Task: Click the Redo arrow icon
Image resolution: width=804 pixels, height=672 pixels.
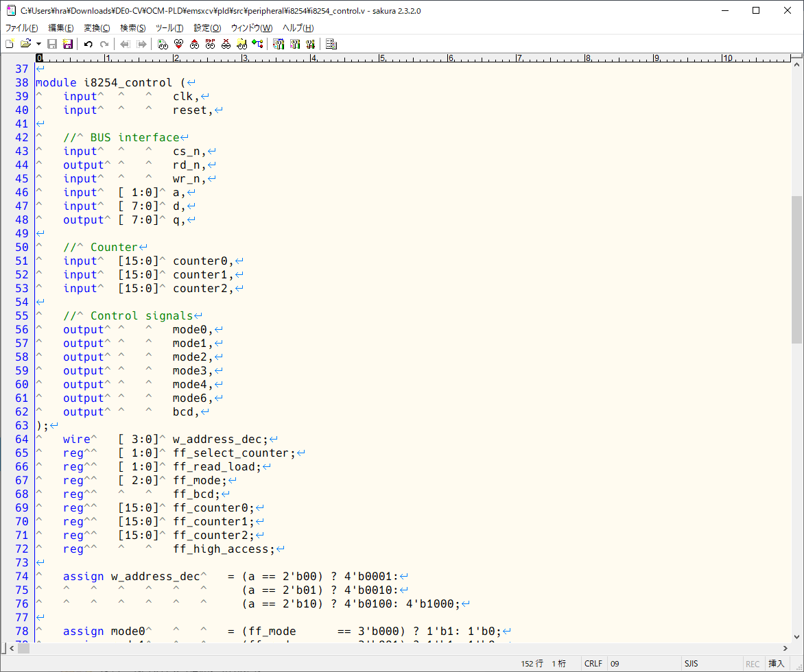Action: [x=104, y=44]
